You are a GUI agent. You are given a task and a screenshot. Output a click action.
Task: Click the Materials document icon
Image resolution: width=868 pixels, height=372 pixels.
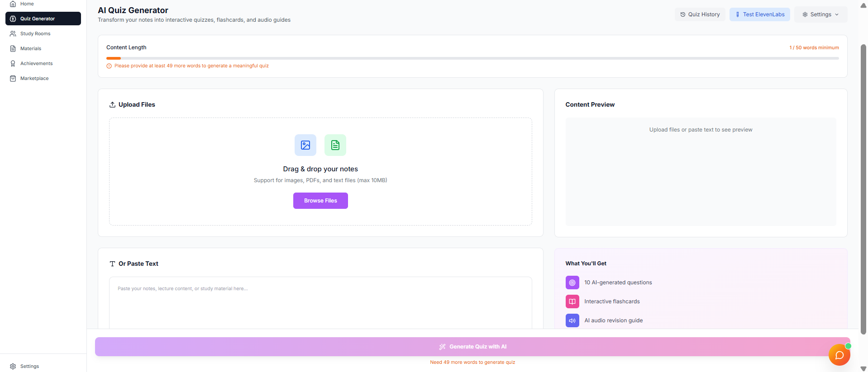tap(13, 48)
